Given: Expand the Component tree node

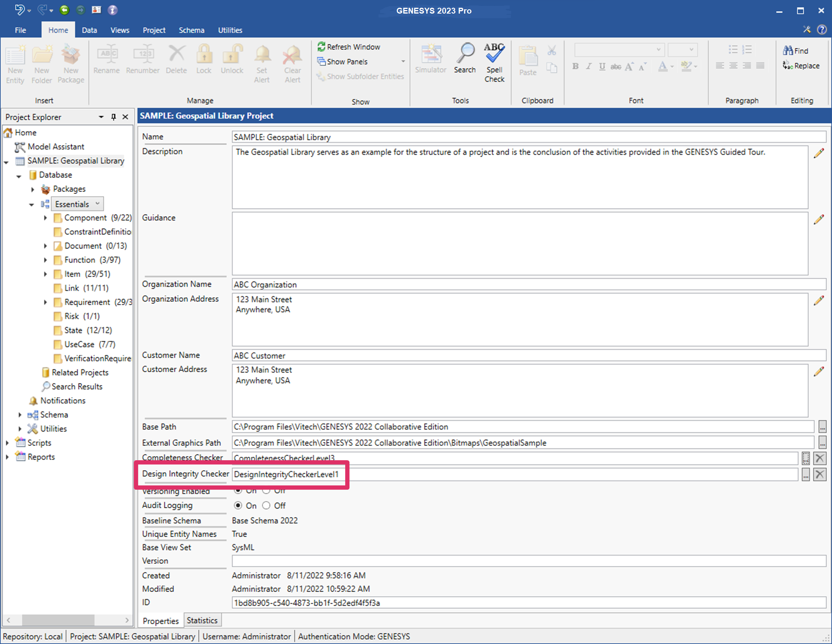Looking at the screenshot, I should coord(45,218).
